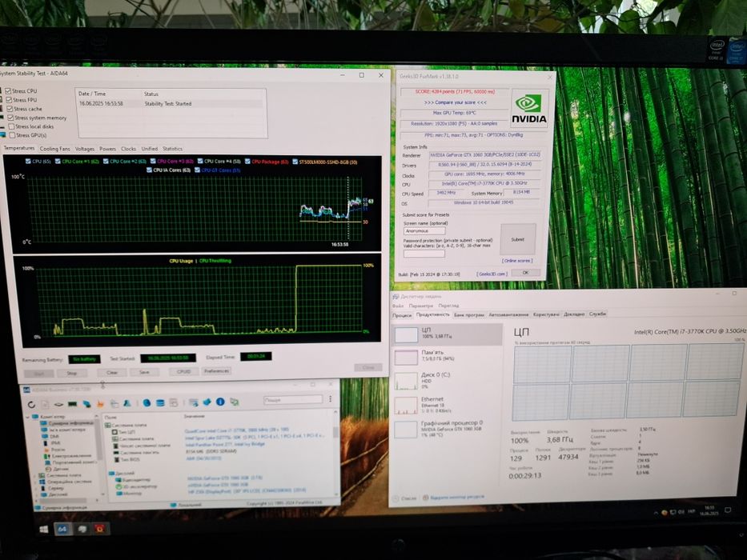Select Графічний процесор 0 in Task Manager
Viewport: 747px width, 560px height.
(x=448, y=429)
